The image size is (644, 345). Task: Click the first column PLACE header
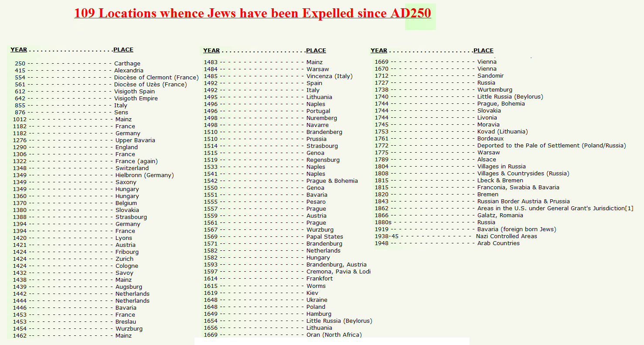pos(123,50)
